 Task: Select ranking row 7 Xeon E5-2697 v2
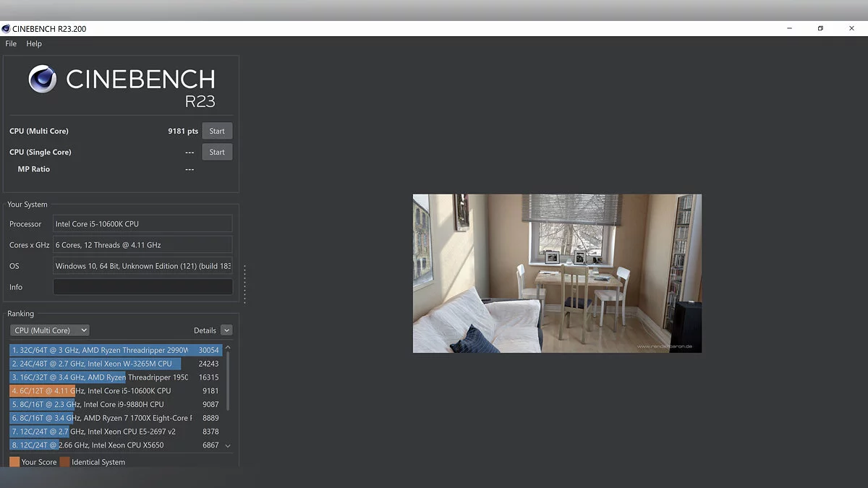[116, 432]
